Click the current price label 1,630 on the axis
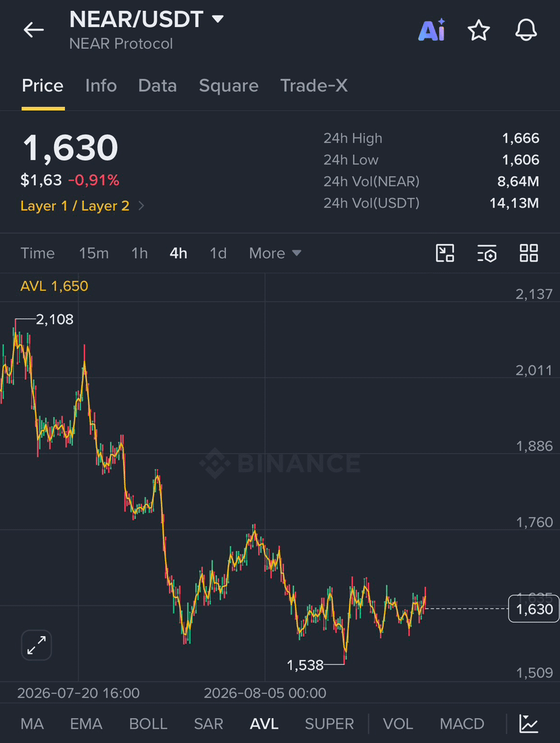This screenshot has height=743, width=560. (534, 608)
